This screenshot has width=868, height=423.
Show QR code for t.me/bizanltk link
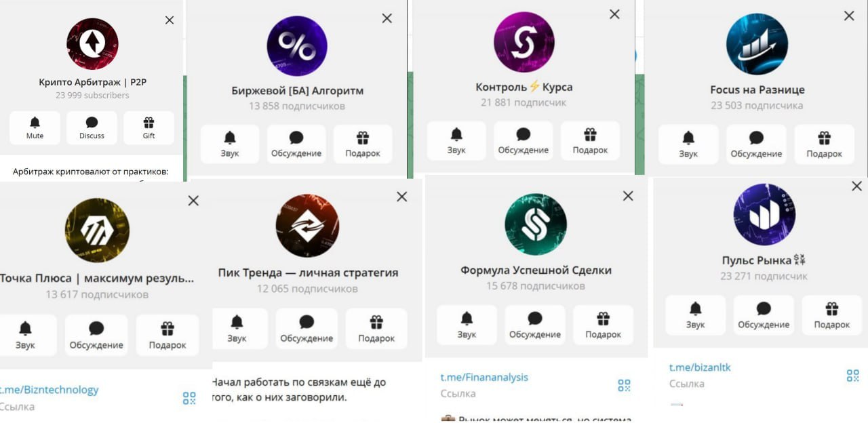pos(852,376)
